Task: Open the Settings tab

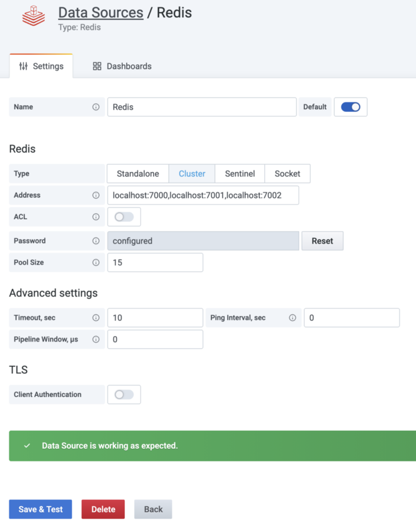Action: coord(41,66)
